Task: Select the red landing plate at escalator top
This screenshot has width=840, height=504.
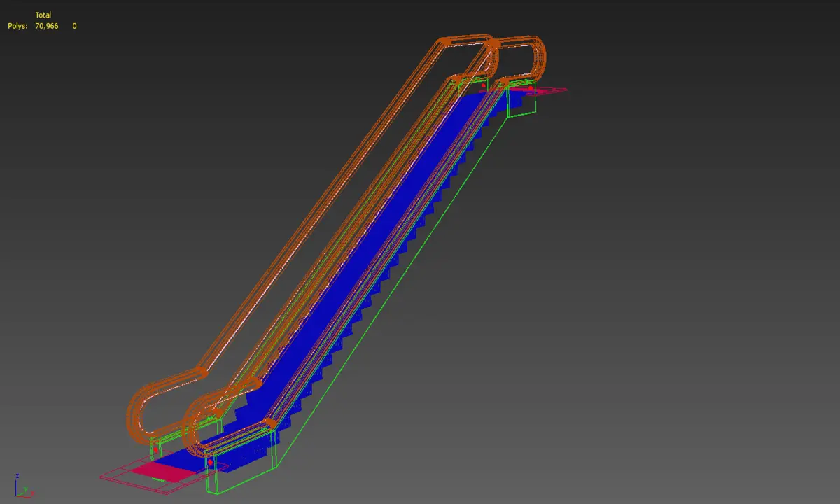Action: (x=539, y=90)
